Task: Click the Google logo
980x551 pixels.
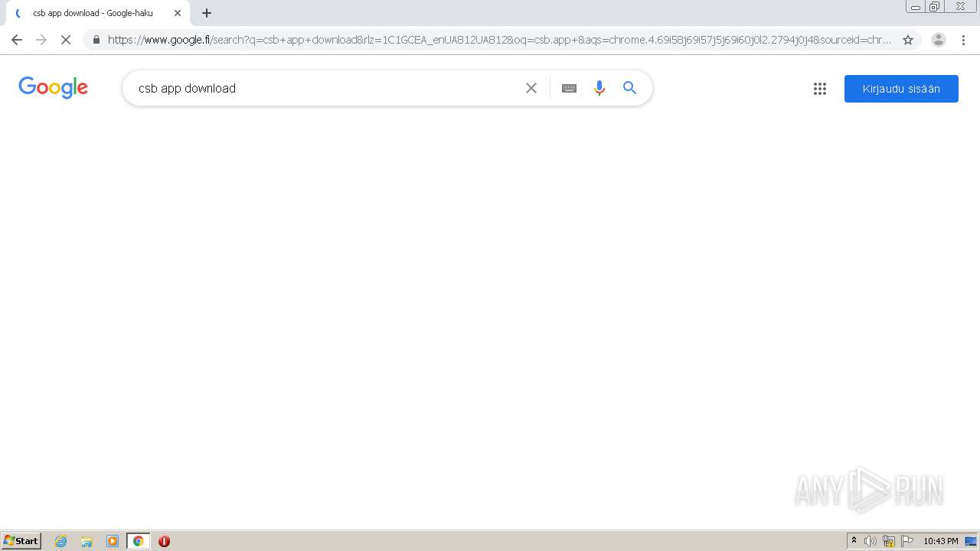Action: 54,87
